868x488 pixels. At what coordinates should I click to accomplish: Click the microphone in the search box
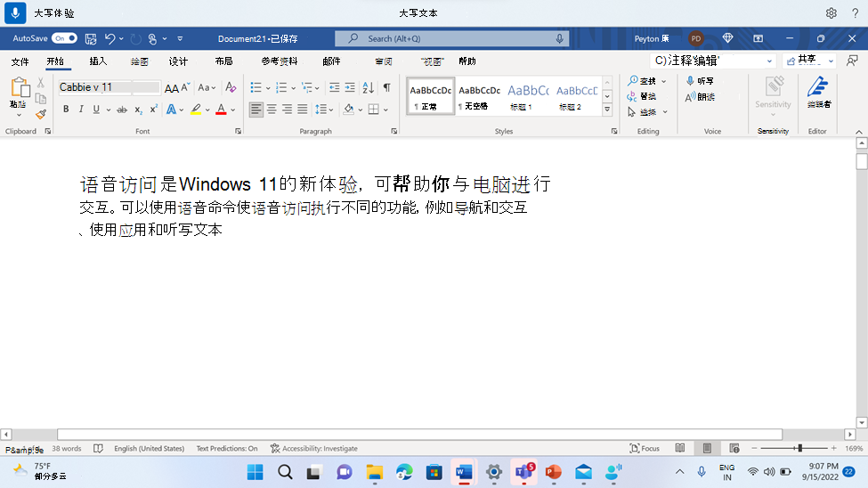point(560,39)
